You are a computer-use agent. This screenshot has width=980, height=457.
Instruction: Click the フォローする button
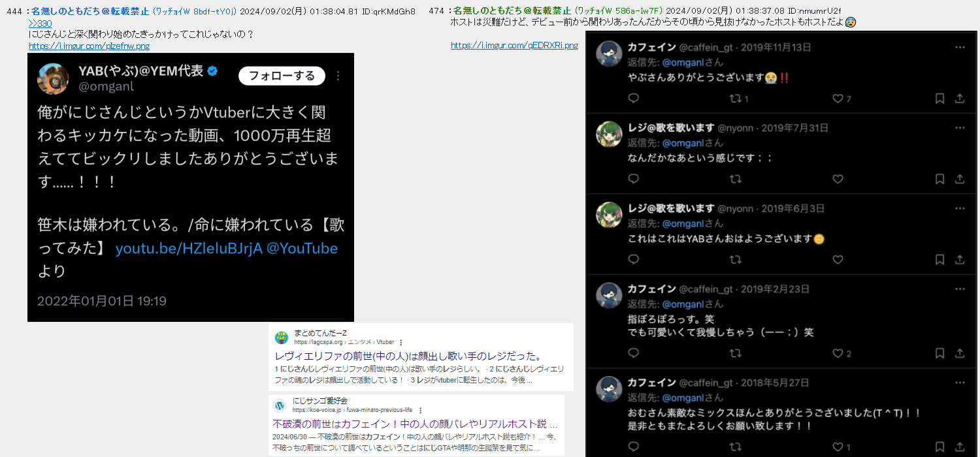(x=282, y=76)
